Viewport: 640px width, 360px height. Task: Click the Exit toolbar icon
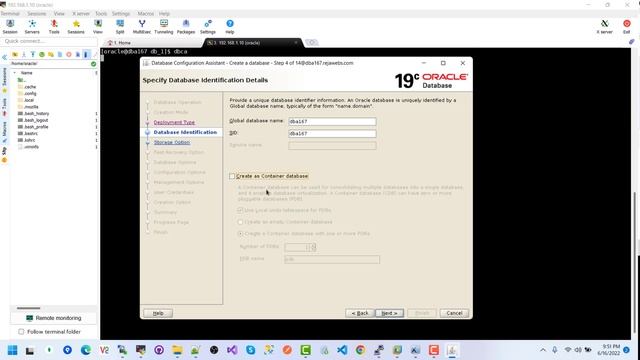click(627, 27)
